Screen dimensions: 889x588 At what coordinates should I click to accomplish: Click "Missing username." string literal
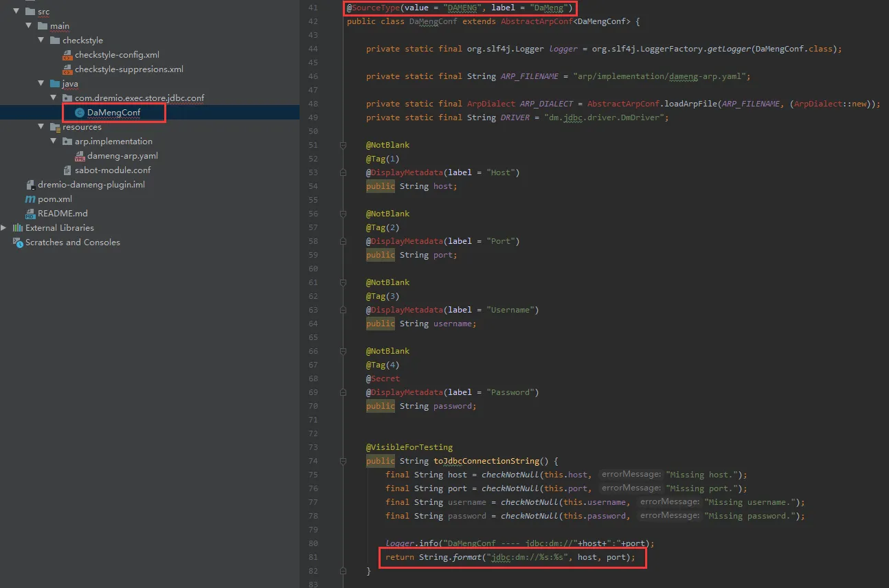point(752,502)
